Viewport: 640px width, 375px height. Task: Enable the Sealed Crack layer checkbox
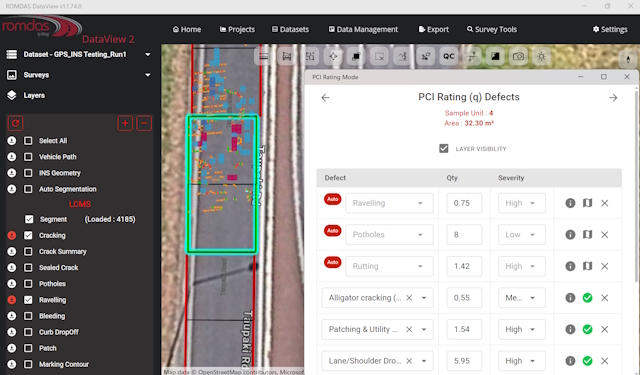pyautogui.click(x=28, y=268)
